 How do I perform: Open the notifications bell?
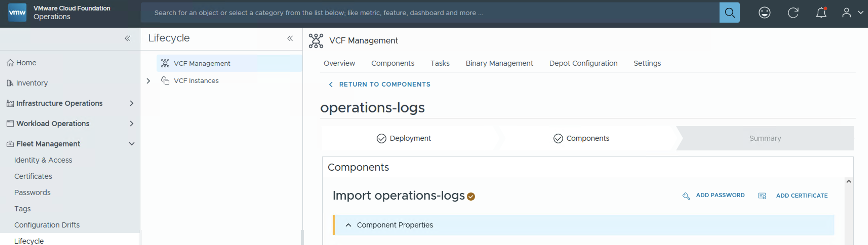(821, 13)
